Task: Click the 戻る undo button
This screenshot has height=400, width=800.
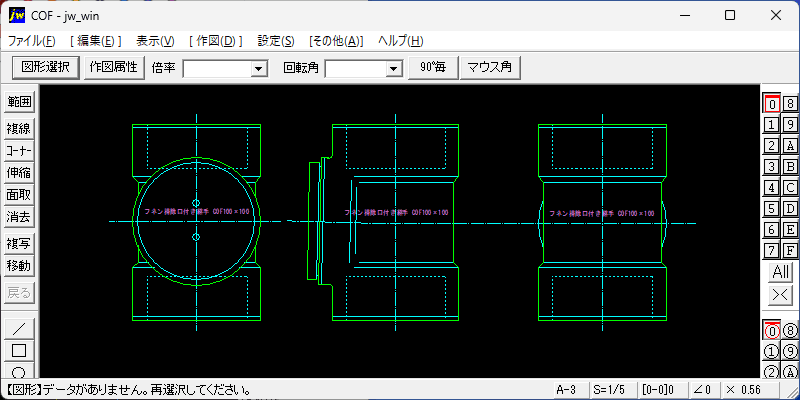Action: point(19,293)
